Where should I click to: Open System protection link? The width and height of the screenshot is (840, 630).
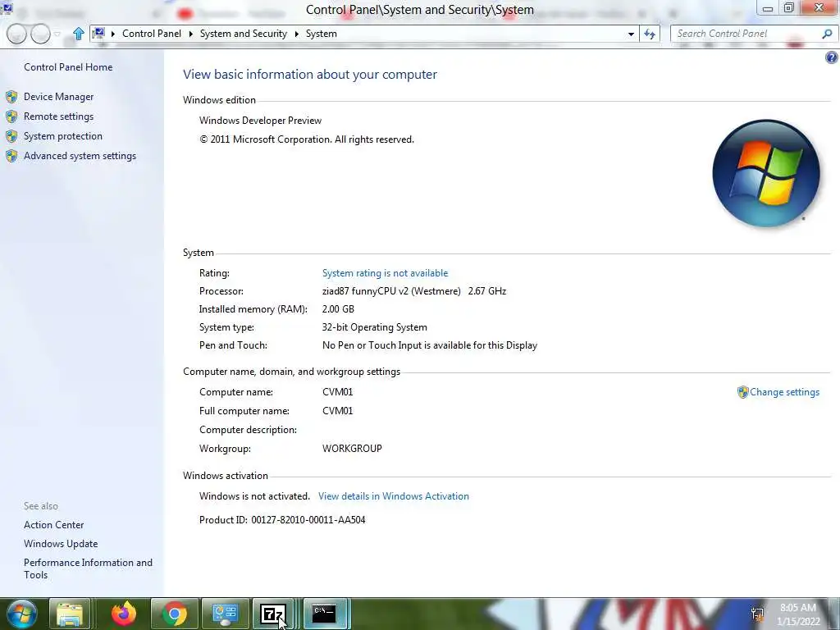pyautogui.click(x=62, y=136)
